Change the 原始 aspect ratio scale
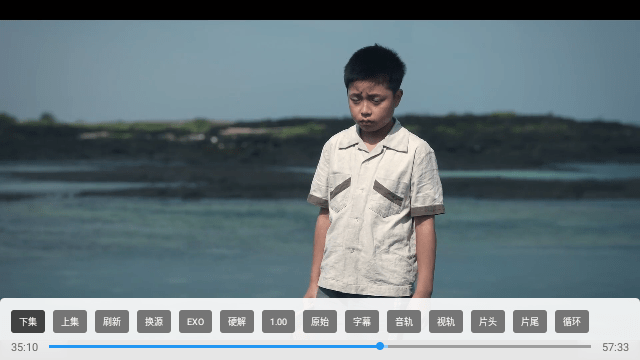The width and height of the screenshot is (640, 360). coord(320,322)
